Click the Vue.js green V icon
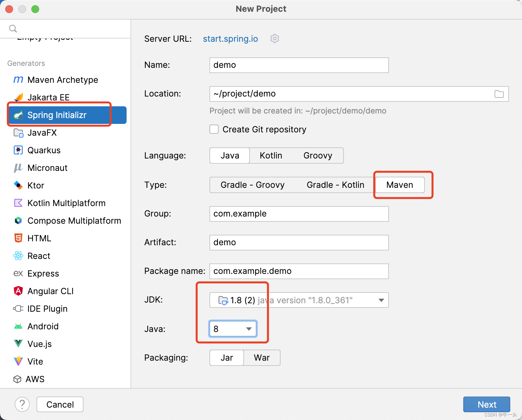The width and height of the screenshot is (522, 420). pos(18,344)
